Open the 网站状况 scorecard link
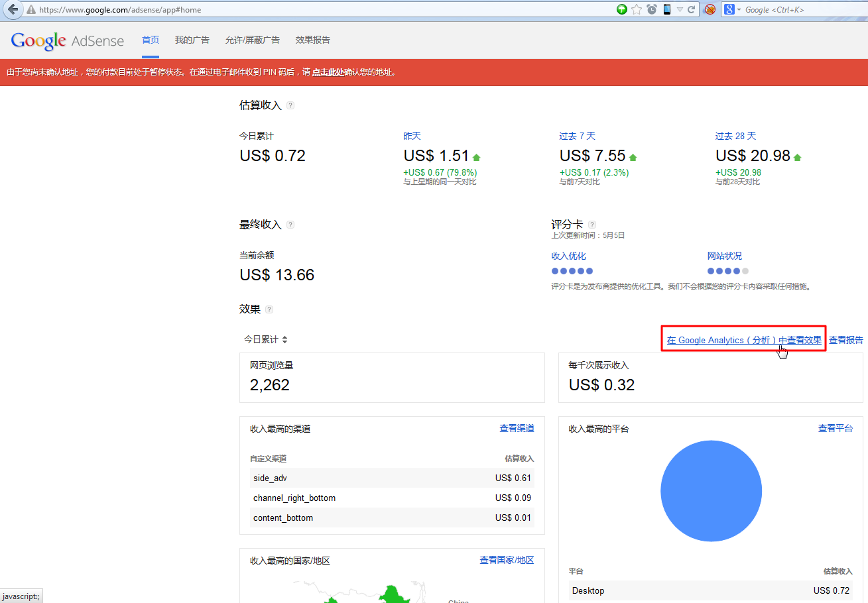868x603 pixels. tap(725, 256)
